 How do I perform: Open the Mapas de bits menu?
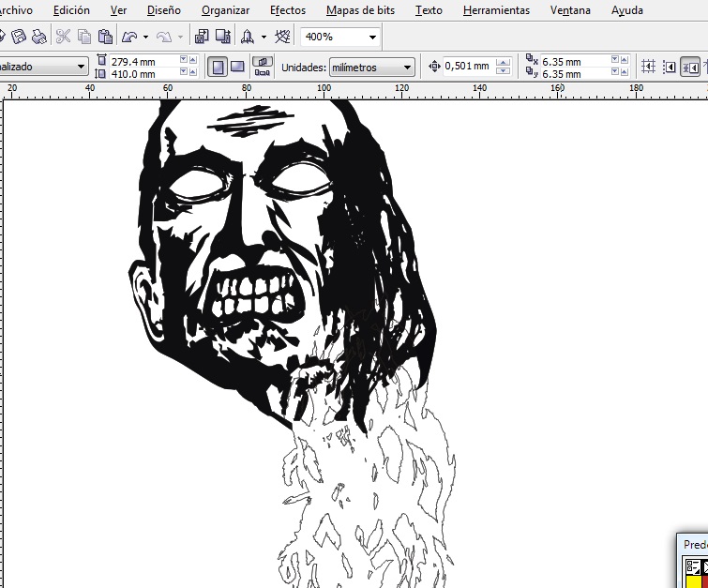pos(360,10)
